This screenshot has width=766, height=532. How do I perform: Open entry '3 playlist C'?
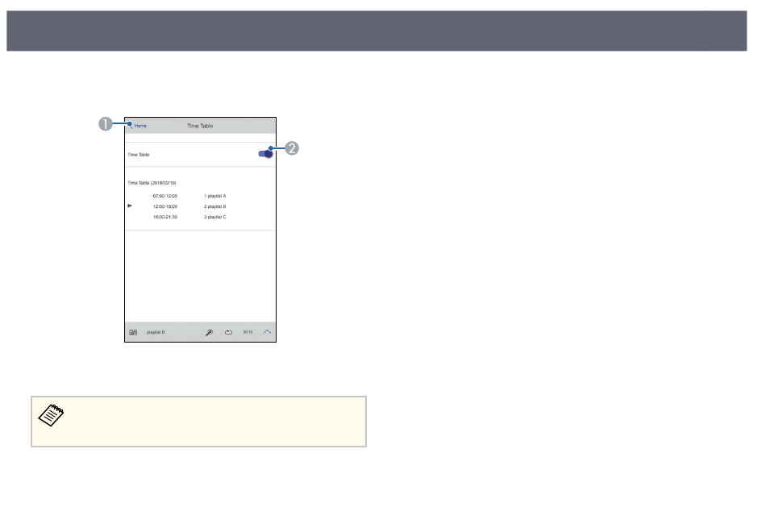215,217
